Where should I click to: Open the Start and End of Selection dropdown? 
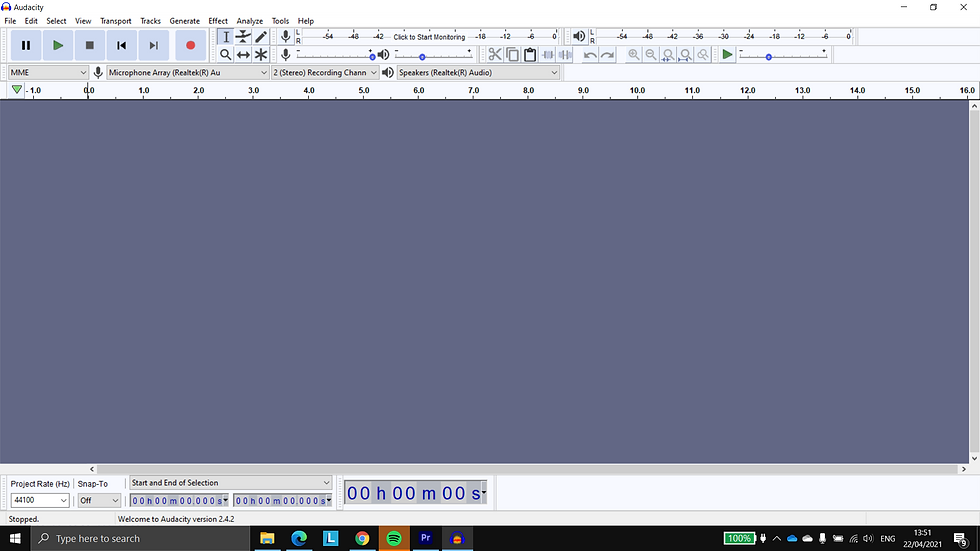tap(230, 482)
